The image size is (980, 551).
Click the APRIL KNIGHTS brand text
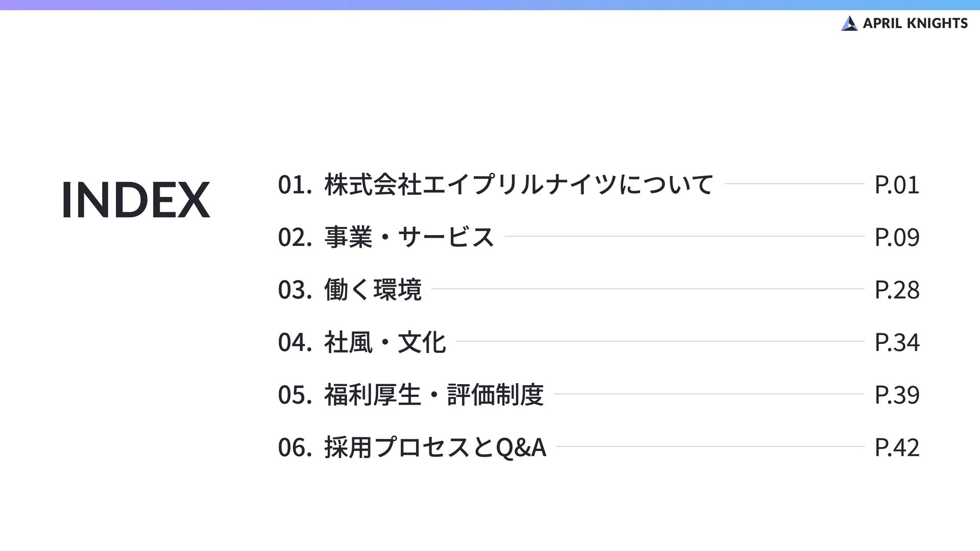point(915,23)
